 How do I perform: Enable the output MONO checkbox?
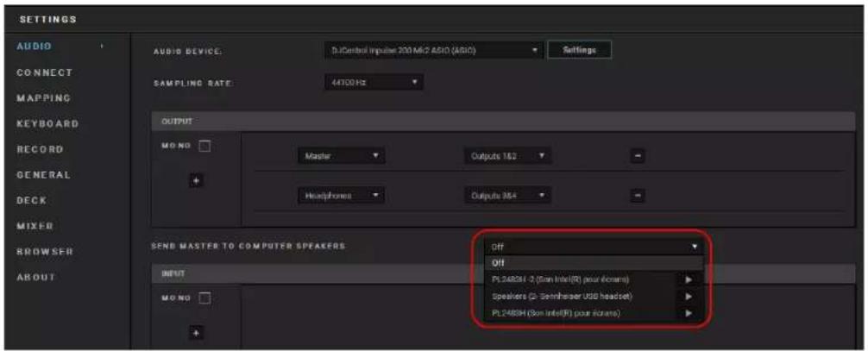[x=204, y=147]
